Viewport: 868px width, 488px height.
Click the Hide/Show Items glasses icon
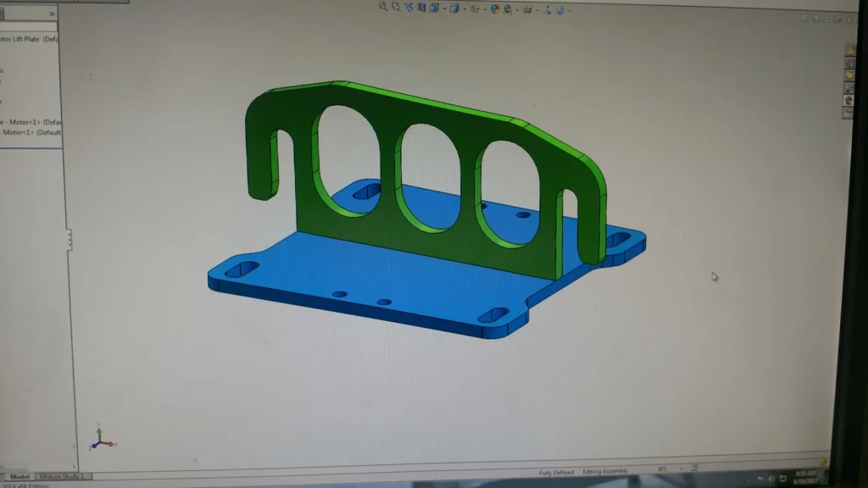point(475,8)
